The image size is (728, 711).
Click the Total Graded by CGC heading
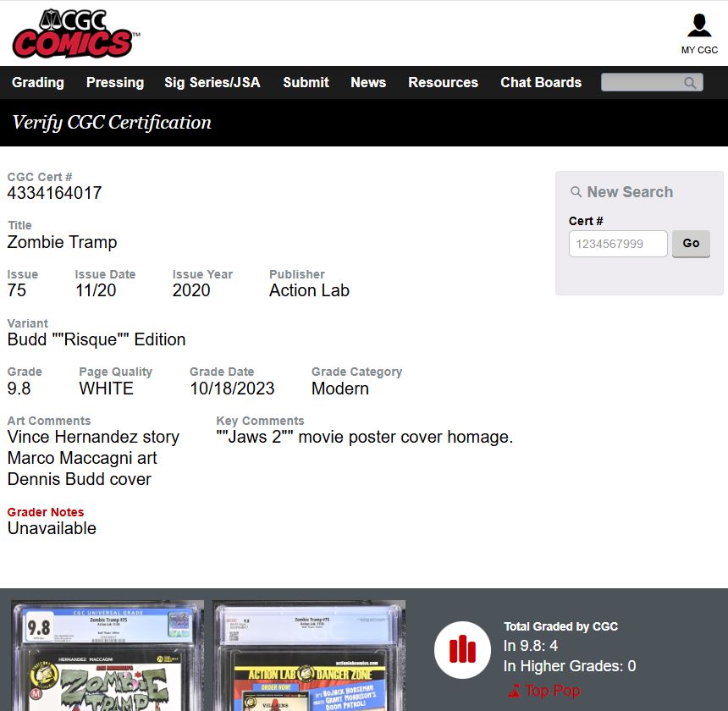click(561, 626)
